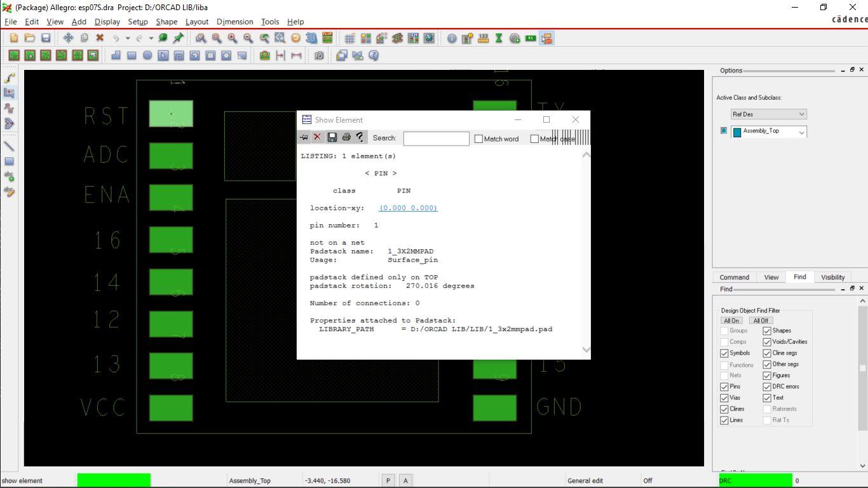Click the Add Line tool in left sidebar
The height and width of the screenshot is (488, 868).
(x=10, y=146)
